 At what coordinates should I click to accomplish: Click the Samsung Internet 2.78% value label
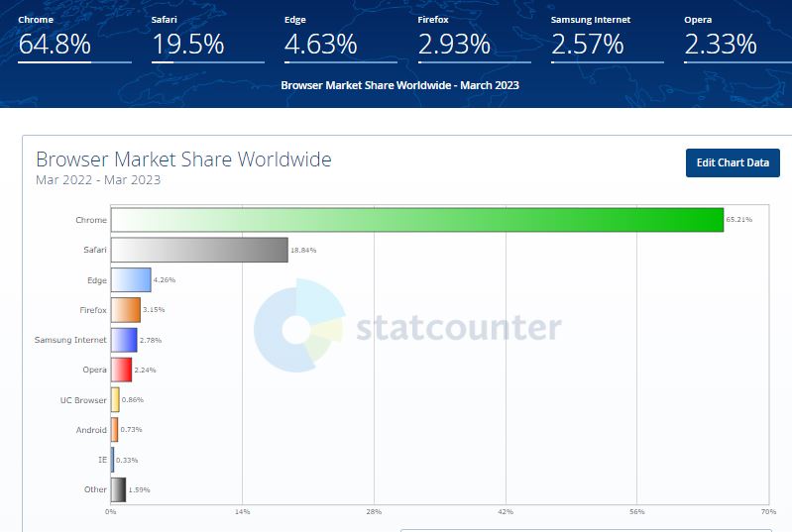[151, 340]
